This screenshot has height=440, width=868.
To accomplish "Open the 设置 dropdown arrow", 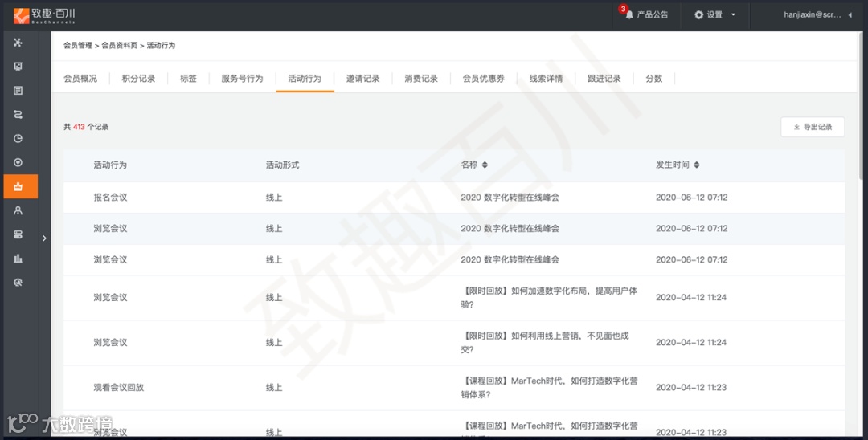I will (x=733, y=15).
